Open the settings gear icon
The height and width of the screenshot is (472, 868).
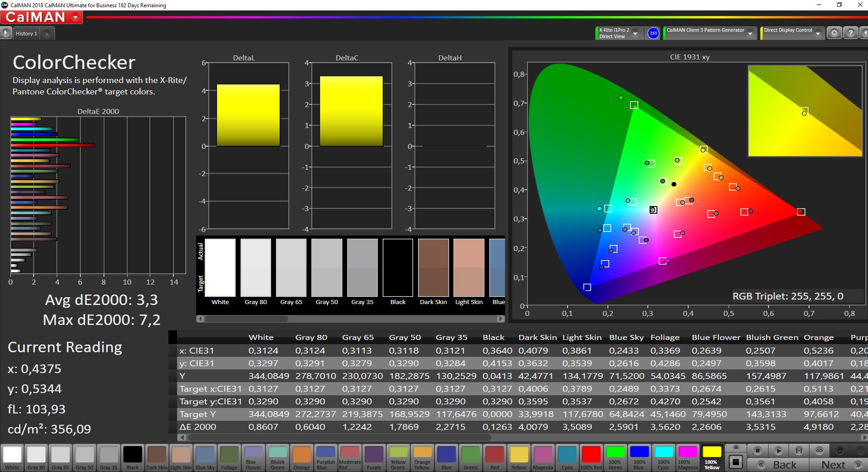click(x=834, y=33)
